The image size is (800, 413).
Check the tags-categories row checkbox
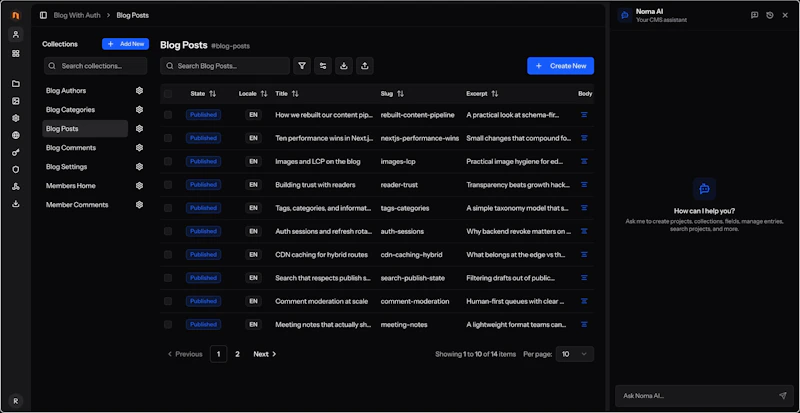pos(168,208)
